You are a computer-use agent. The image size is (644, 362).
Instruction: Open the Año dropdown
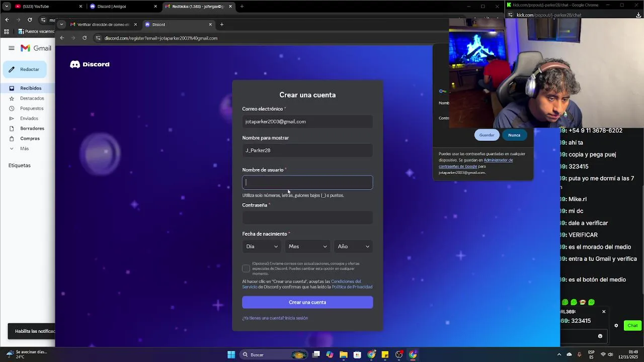(x=353, y=246)
